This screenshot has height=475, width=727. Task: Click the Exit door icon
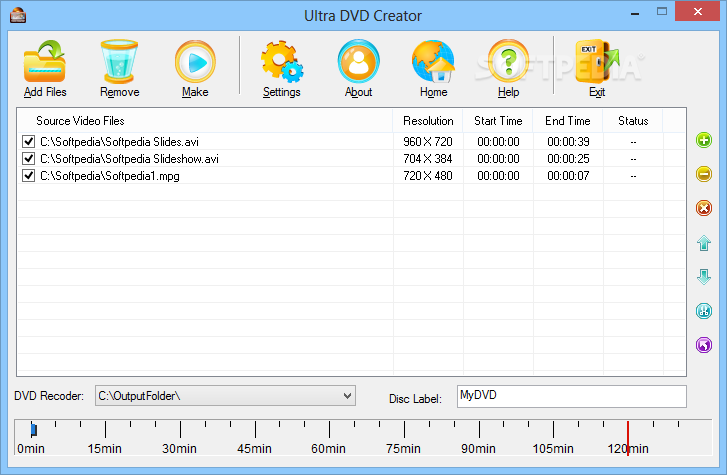click(597, 62)
